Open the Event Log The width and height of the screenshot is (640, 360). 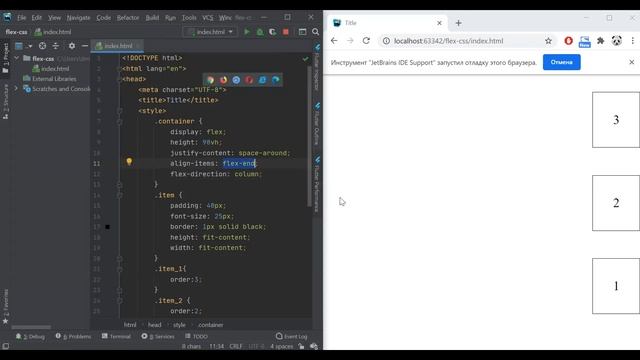[291, 336]
